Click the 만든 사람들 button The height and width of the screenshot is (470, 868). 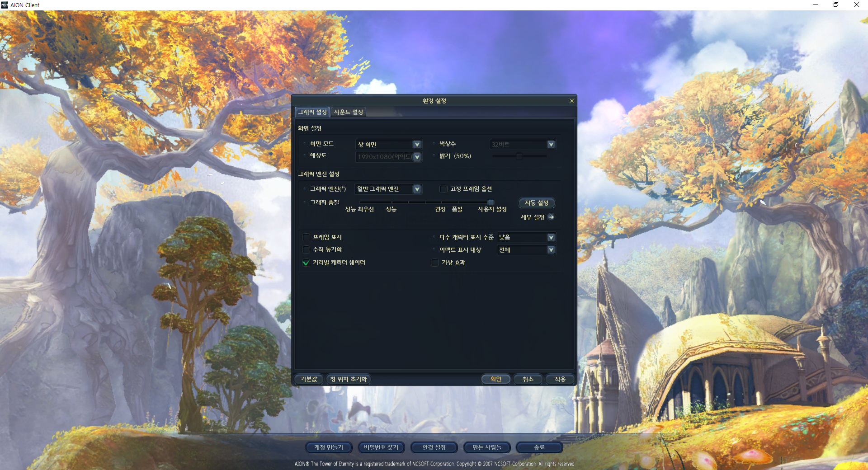coord(487,447)
